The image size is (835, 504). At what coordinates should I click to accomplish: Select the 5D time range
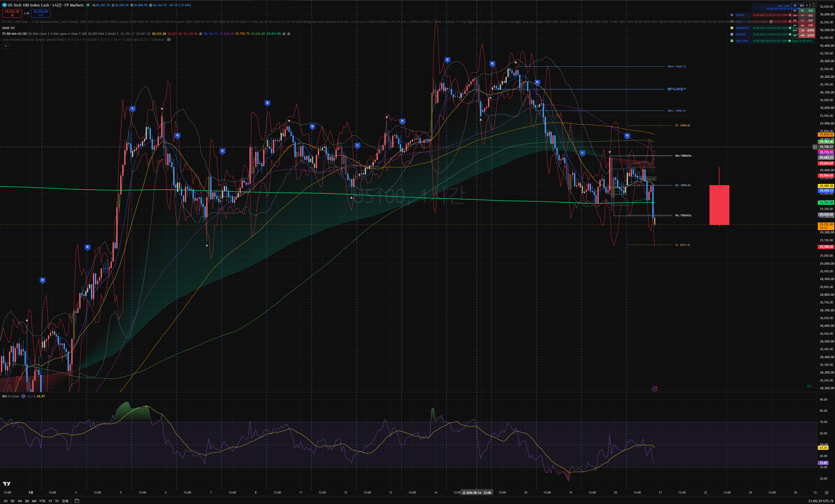(12, 501)
